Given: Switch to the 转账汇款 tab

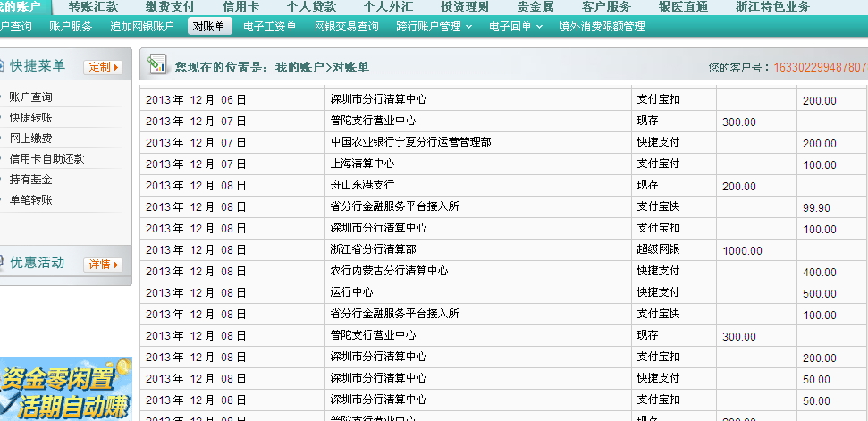Looking at the screenshot, I should (93, 6).
